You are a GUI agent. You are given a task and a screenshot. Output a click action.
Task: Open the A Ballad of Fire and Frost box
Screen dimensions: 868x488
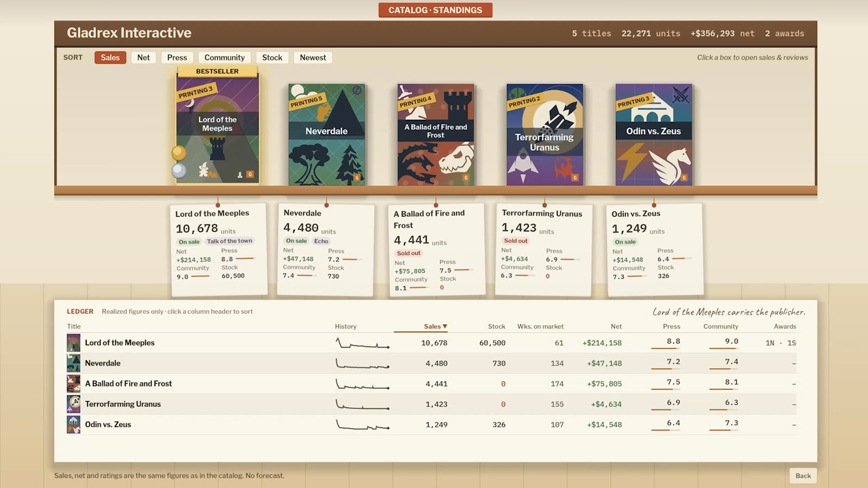click(436, 134)
